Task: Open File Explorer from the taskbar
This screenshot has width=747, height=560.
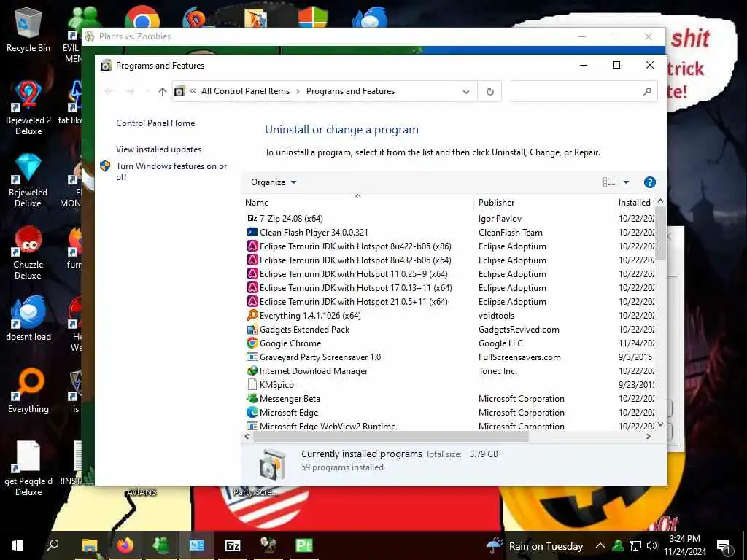Action: coord(89,545)
